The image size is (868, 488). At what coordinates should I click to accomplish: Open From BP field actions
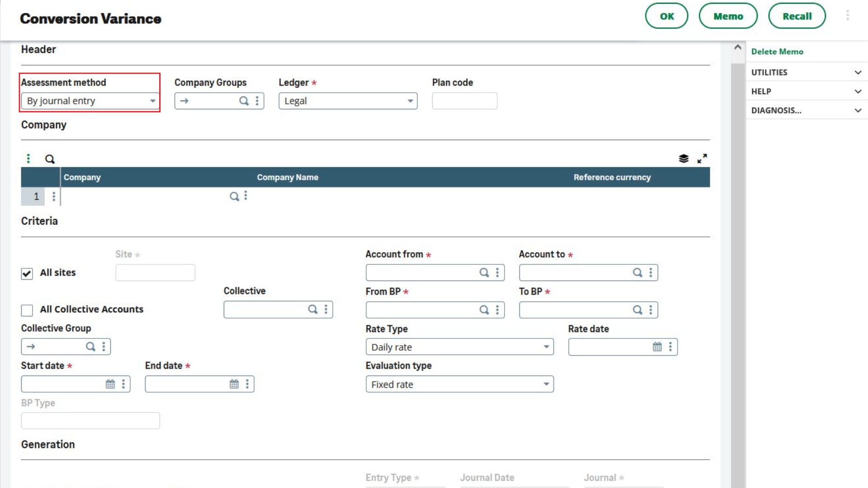[497, 310]
